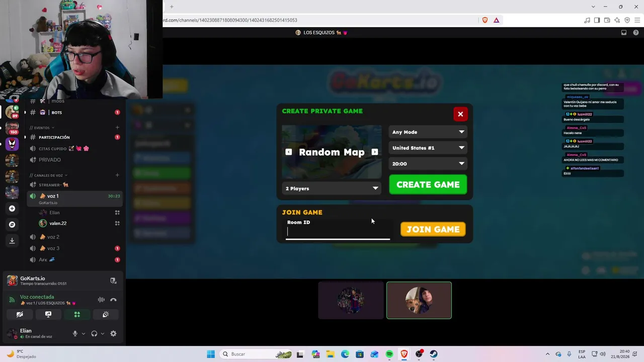The image size is (644, 362).
Task: Open the 2 Players dropdown
Action: click(332, 189)
